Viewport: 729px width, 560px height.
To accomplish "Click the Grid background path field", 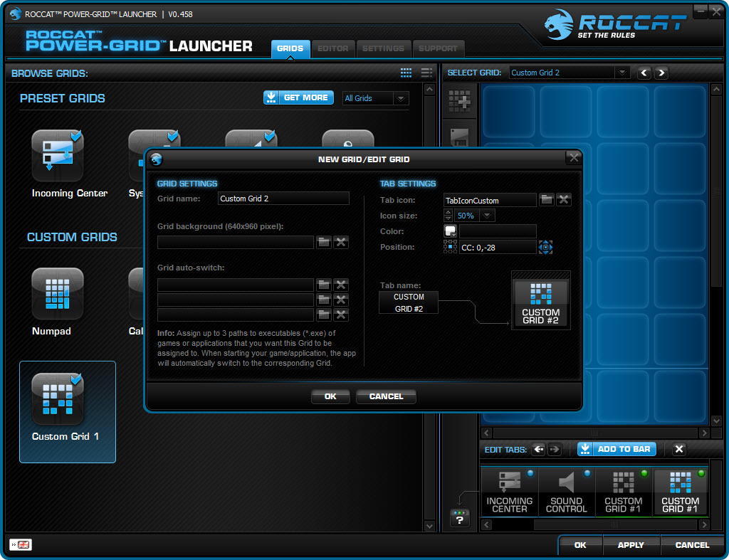I will pos(235,242).
